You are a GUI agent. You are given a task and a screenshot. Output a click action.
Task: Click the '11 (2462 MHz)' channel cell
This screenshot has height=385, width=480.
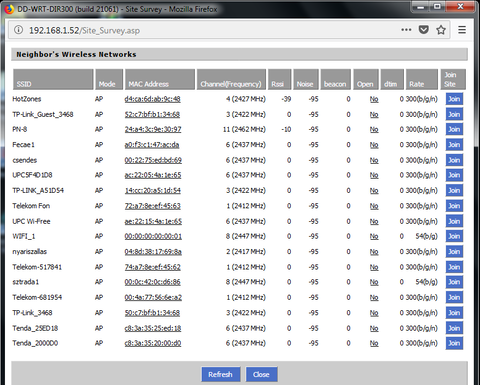[244, 129]
